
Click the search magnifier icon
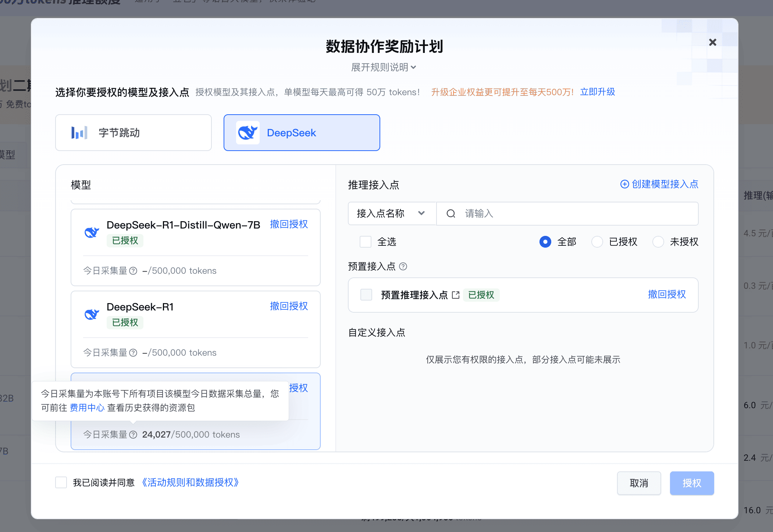pos(451,213)
